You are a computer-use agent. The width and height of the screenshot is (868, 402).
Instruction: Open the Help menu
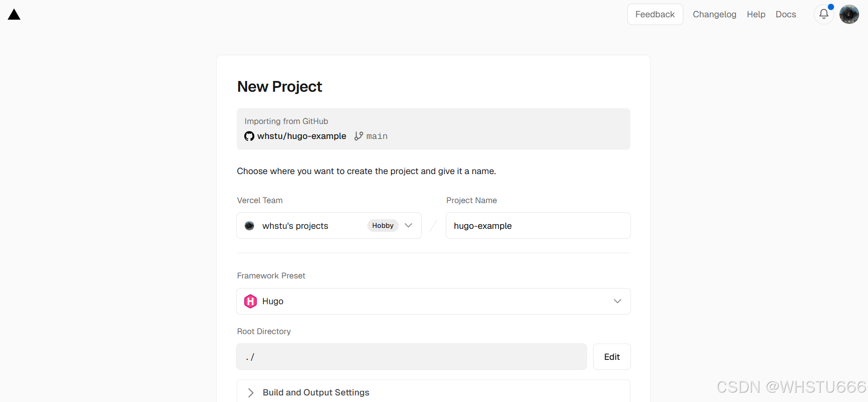(756, 15)
